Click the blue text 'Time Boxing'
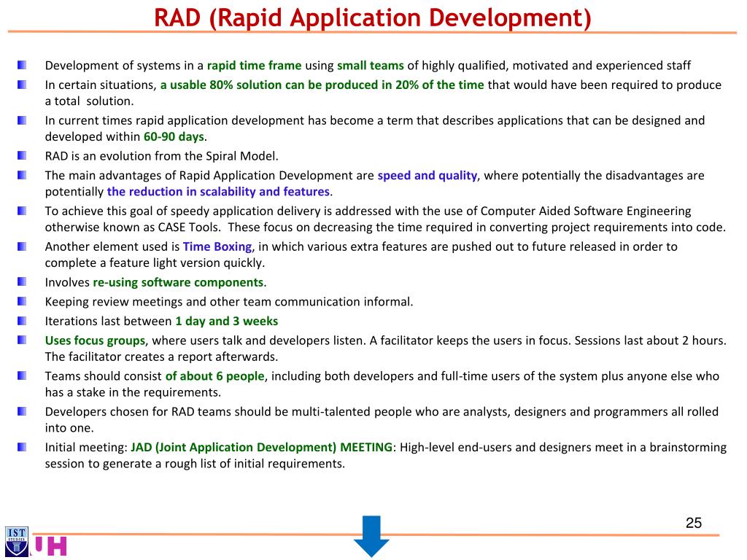The width and height of the screenshot is (747, 560). [217, 246]
